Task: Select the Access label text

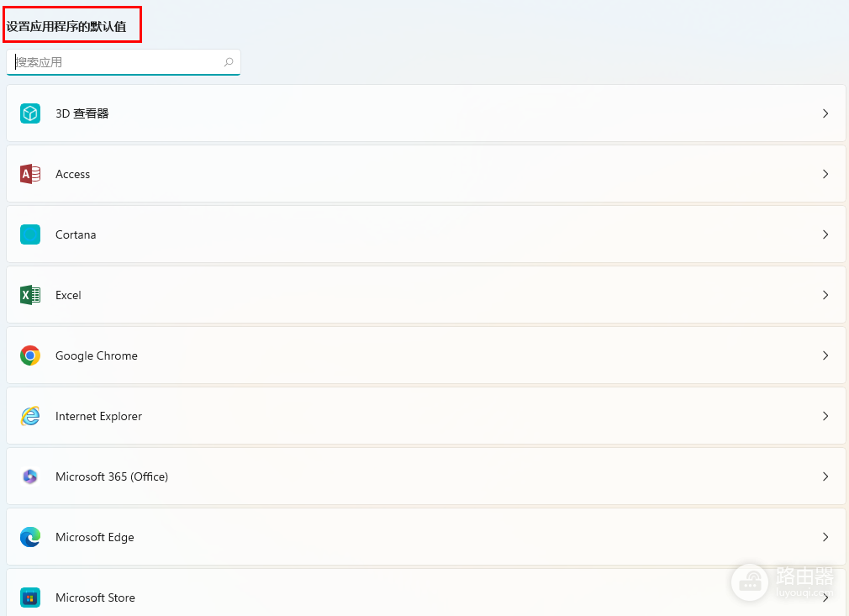Action: 72,174
